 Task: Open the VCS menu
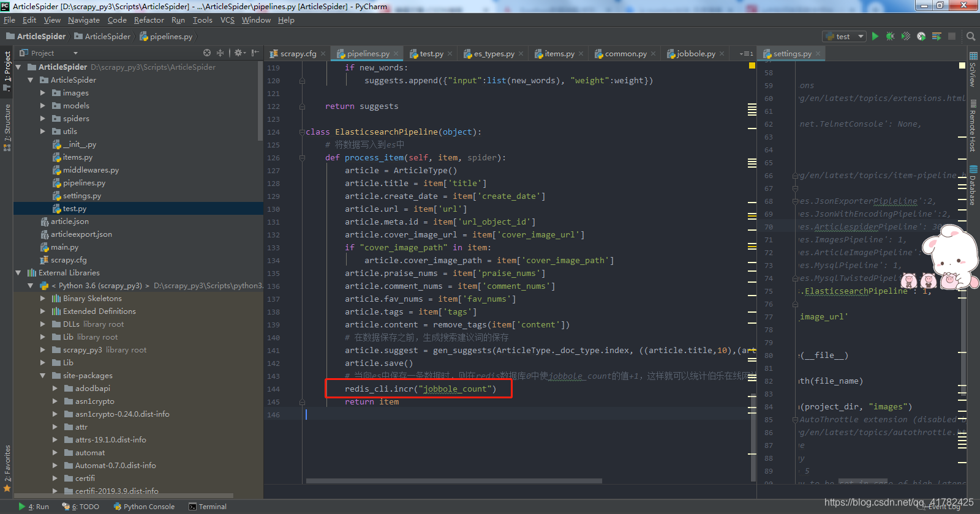(227, 20)
